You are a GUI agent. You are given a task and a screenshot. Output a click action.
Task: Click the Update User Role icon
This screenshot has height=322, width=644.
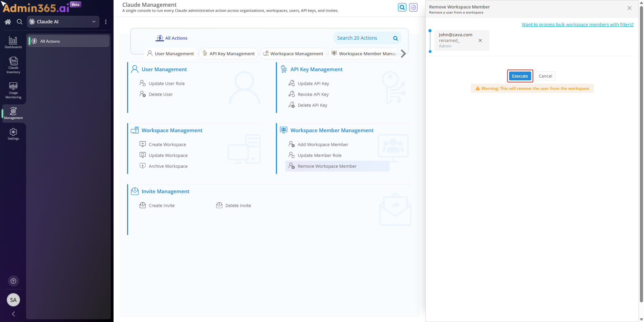(x=143, y=83)
